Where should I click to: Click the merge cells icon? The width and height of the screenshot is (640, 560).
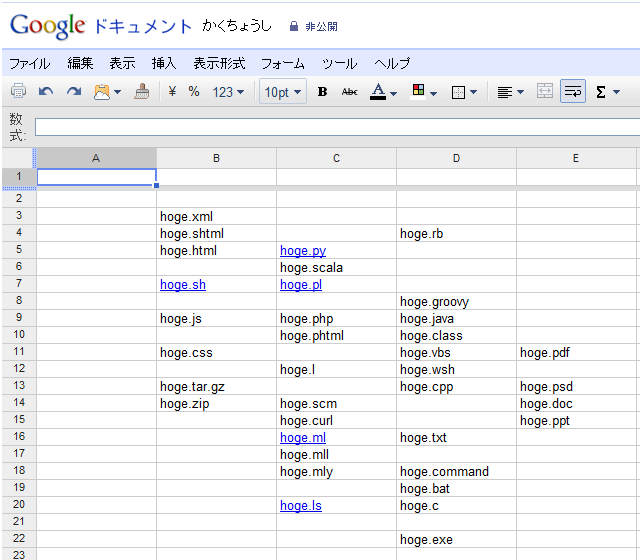point(544,91)
